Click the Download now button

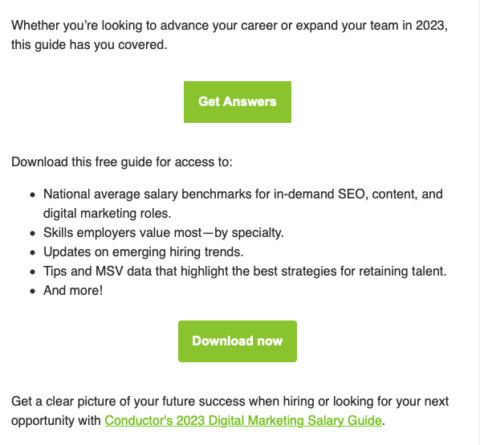237,341
